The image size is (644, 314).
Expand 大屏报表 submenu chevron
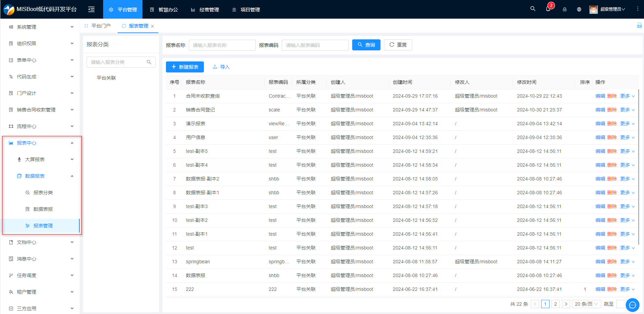coord(72,159)
